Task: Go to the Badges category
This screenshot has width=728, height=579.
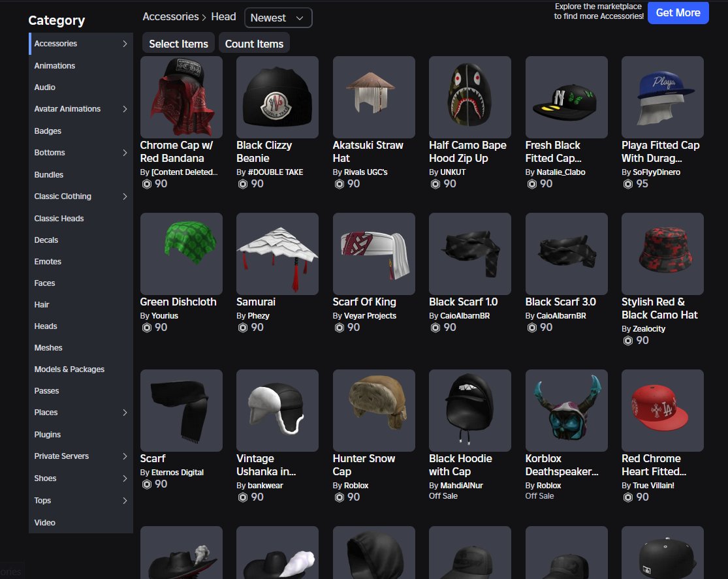Action: tap(48, 131)
